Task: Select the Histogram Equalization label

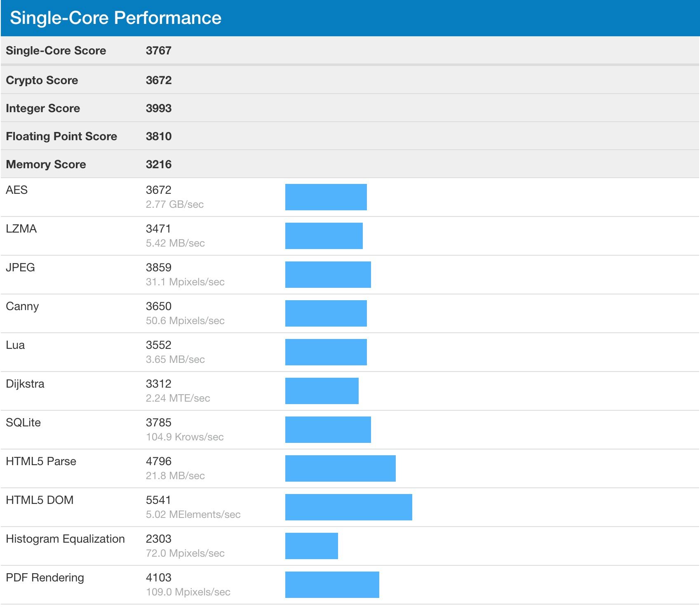Action: coord(65,539)
